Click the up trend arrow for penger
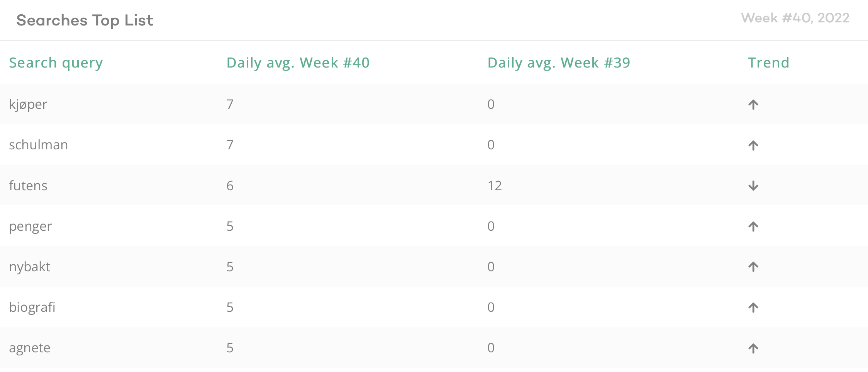Viewport: 868px width, 372px height. (x=753, y=227)
